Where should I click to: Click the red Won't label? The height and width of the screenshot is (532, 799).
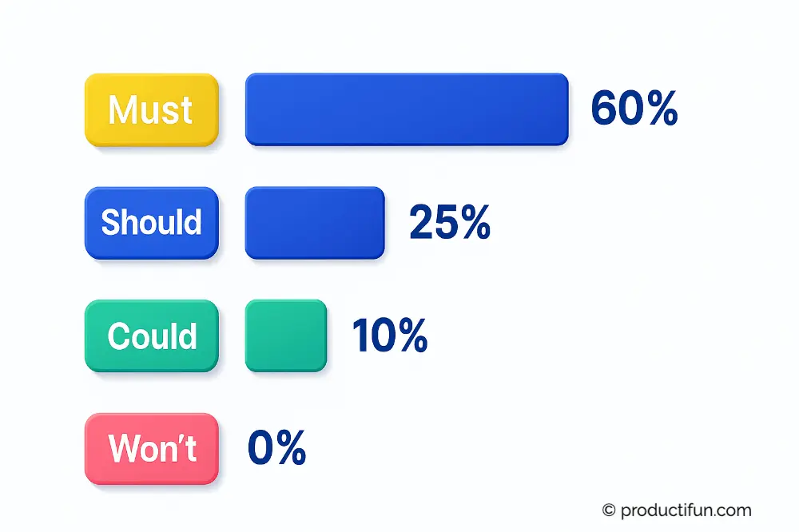[152, 449]
